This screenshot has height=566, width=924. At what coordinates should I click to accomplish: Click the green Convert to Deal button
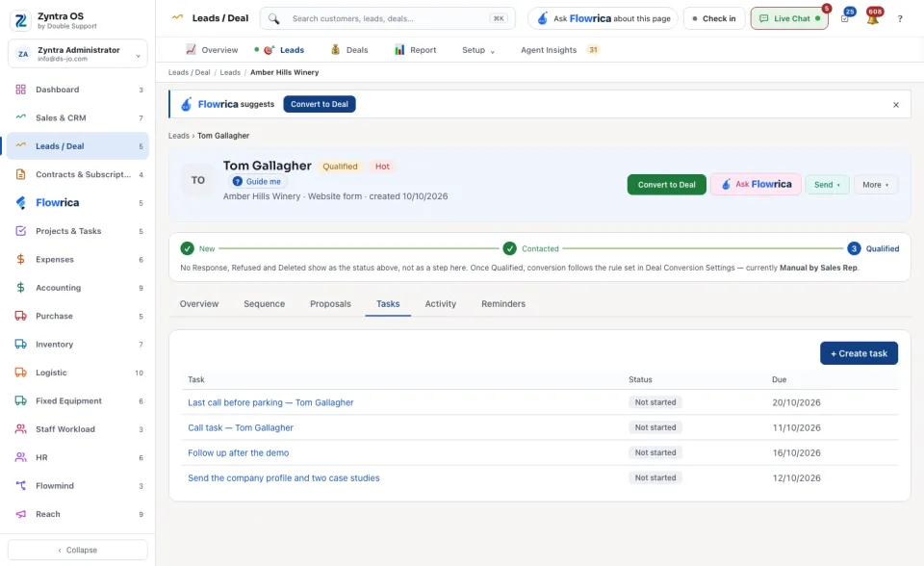pyautogui.click(x=666, y=185)
